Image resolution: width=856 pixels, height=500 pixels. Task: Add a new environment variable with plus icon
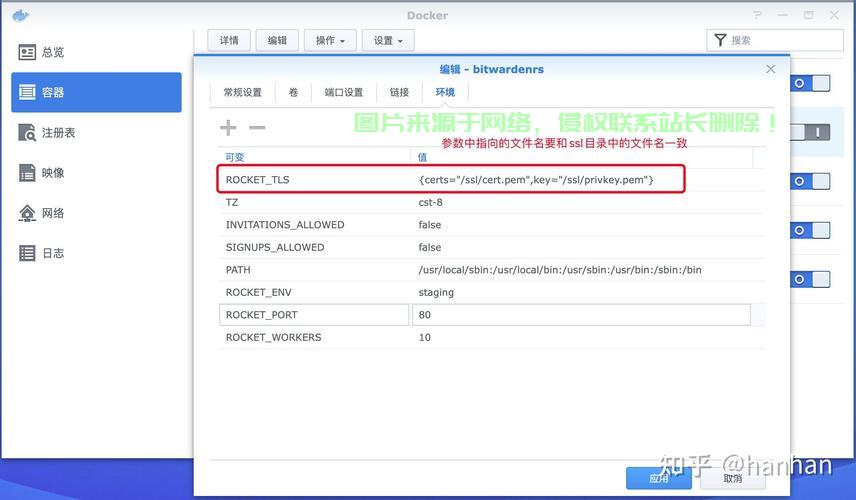coord(228,127)
